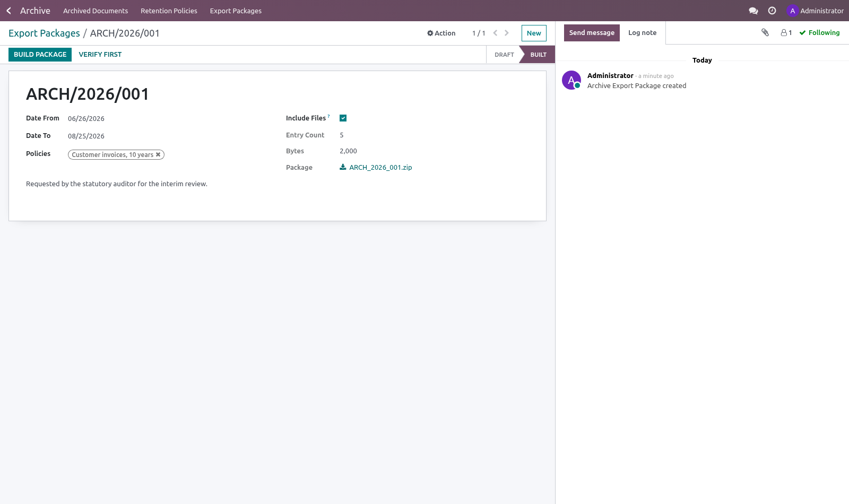849x504 pixels.
Task: Select the Built status stage
Action: click(538, 55)
